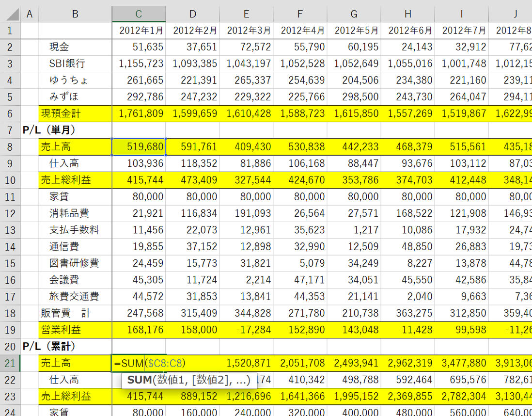Click the ゆうちょ row label
The height and width of the screenshot is (416, 532).
click(69, 80)
